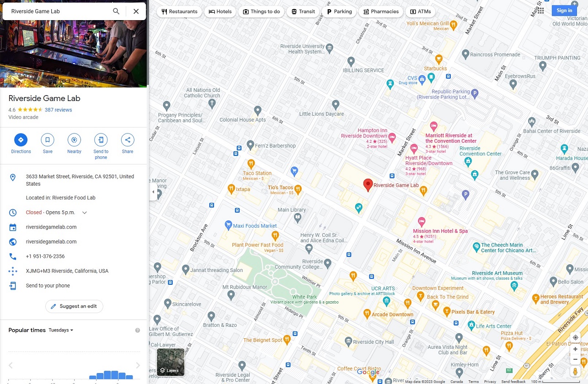Image resolution: width=588 pixels, height=384 pixels.
Task: Click the search magnifier icon
Action: (x=116, y=11)
